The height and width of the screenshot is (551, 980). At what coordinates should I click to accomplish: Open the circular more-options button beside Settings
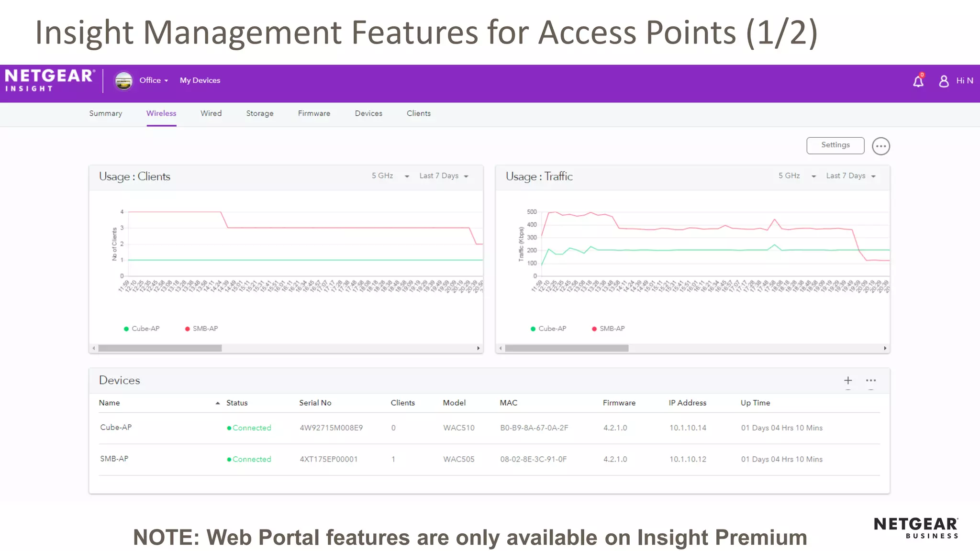880,146
